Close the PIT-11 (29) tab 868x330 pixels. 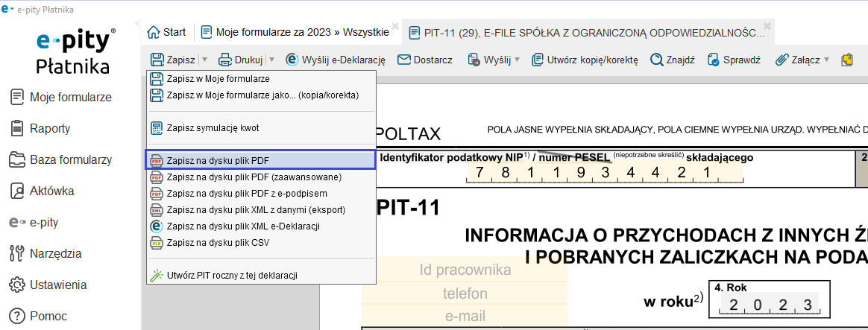(767, 25)
